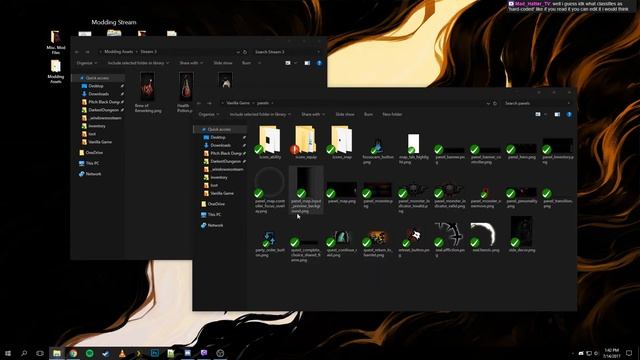Click Modding Assets breadcrumb in Stream 3 window
The width and height of the screenshot is (640, 360).
click(118, 52)
